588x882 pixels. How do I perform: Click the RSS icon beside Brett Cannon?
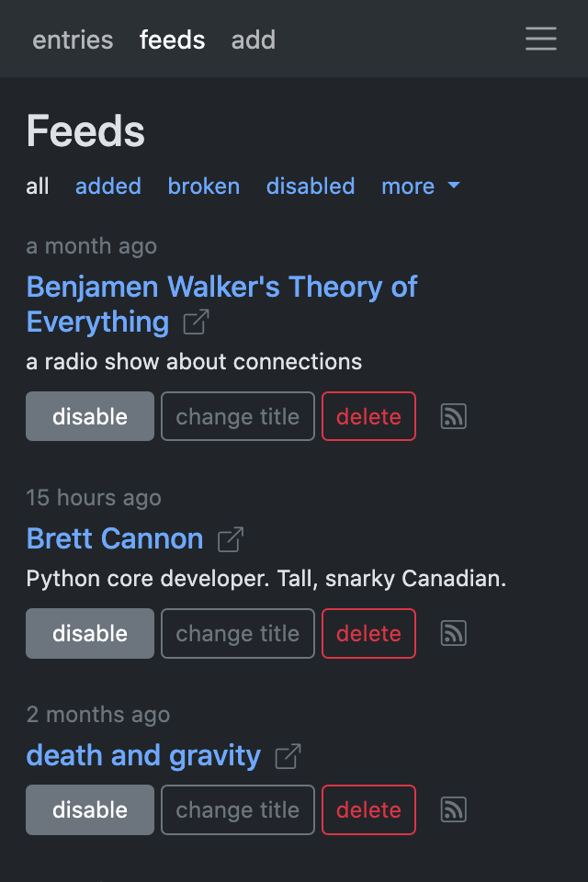(x=453, y=632)
